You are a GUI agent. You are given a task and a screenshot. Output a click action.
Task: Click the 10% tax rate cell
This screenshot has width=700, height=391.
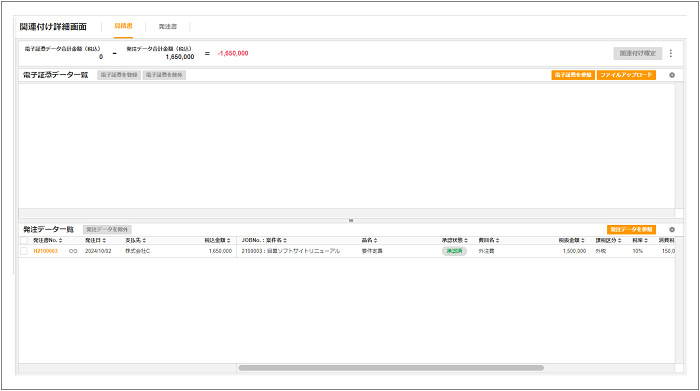638,251
